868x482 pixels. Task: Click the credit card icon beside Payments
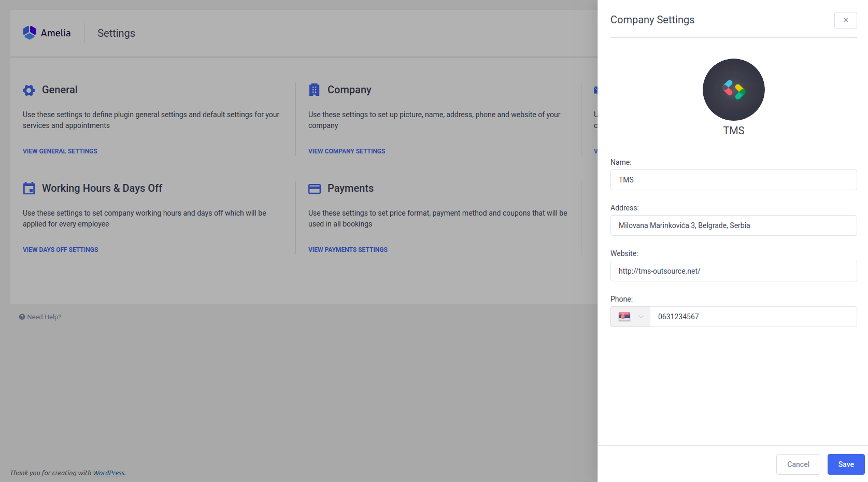pyautogui.click(x=315, y=189)
